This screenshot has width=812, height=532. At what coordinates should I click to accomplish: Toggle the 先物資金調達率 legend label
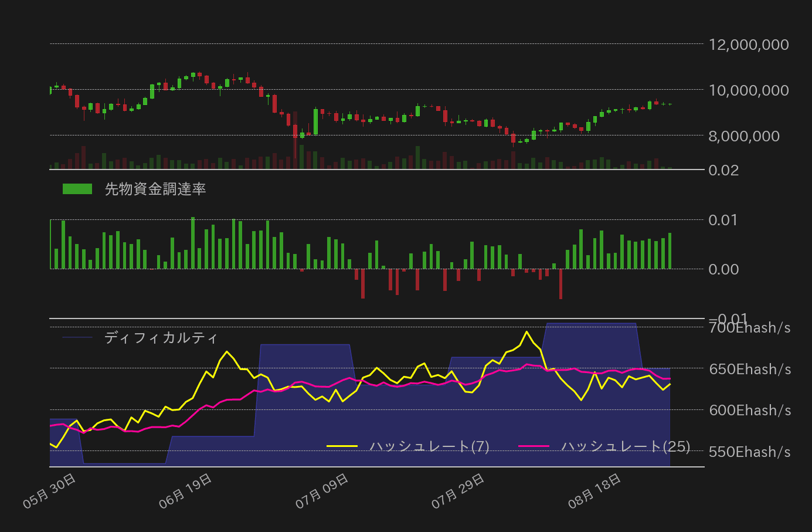(x=155, y=189)
